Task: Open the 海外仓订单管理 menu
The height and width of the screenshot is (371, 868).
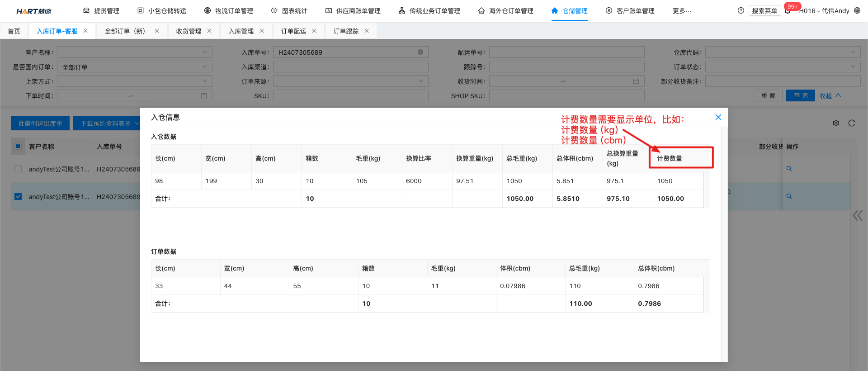Action: point(506,11)
